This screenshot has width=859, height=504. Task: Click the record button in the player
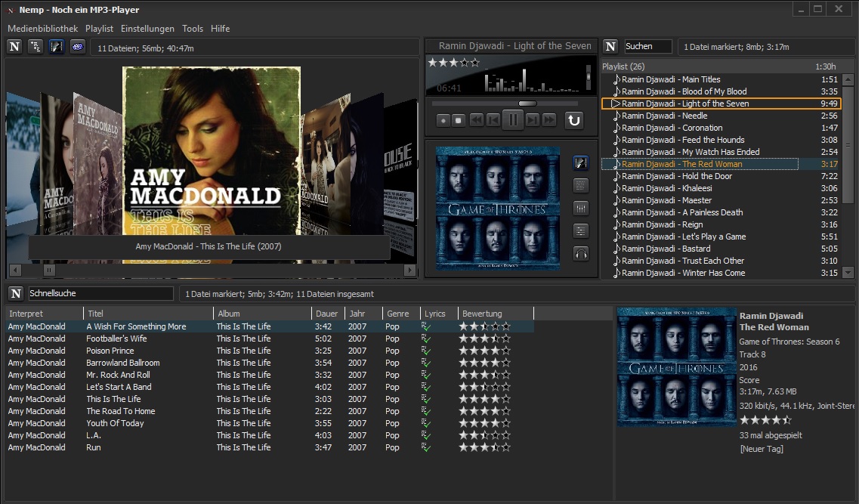443,120
